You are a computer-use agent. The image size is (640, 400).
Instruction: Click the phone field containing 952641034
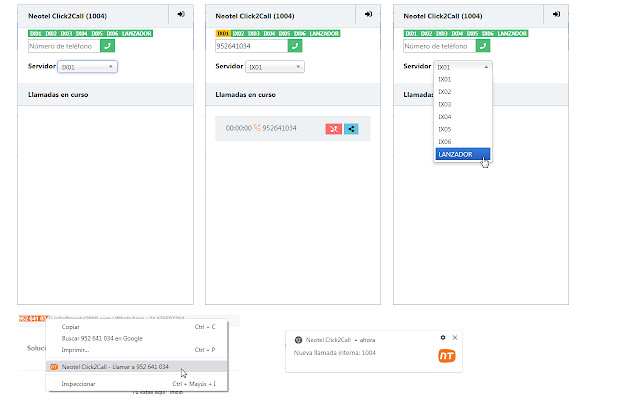(251, 46)
